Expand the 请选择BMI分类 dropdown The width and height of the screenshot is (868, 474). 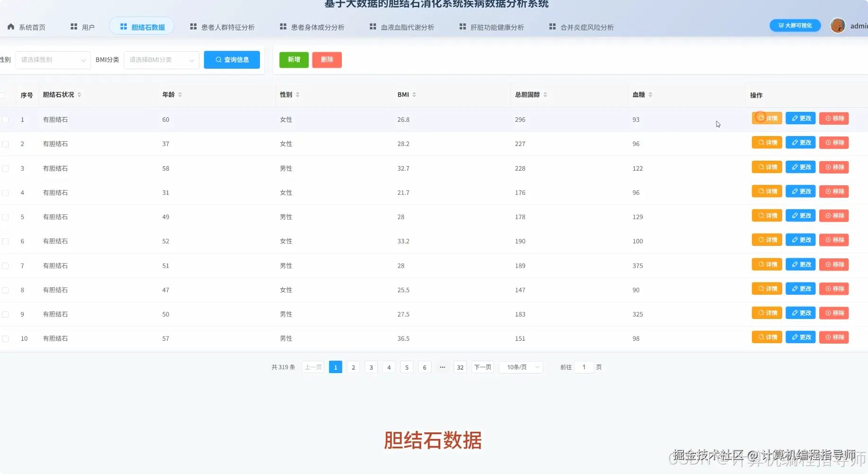click(161, 60)
